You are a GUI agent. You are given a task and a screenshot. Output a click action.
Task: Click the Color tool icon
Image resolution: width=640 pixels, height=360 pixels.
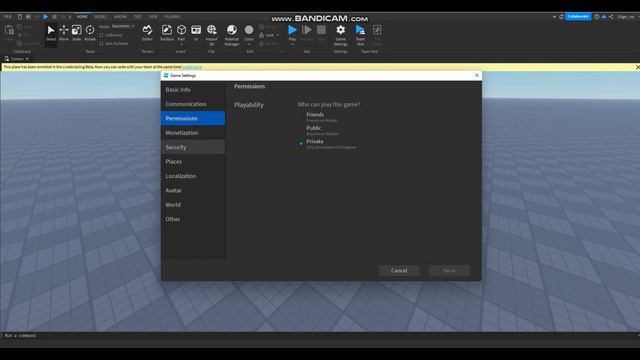[249, 30]
